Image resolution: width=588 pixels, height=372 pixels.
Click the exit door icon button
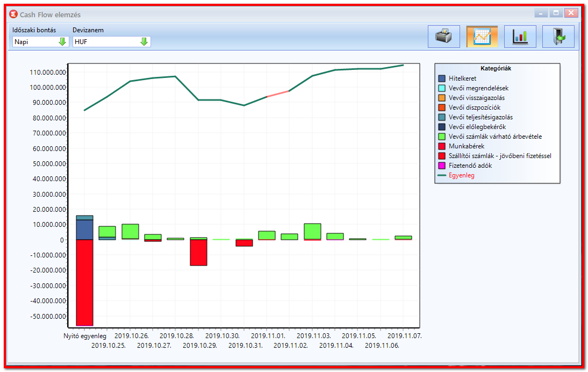pyautogui.click(x=558, y=37)
